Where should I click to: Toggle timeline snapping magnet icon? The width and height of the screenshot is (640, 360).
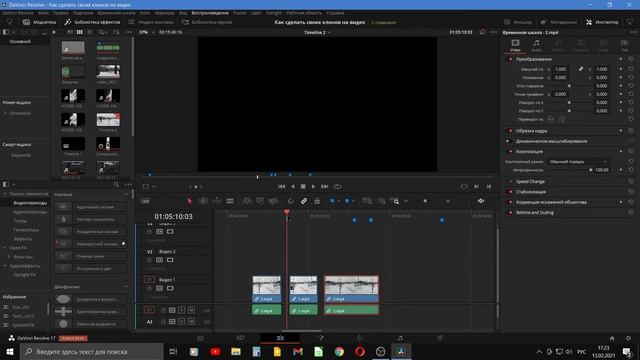[291, 201]
